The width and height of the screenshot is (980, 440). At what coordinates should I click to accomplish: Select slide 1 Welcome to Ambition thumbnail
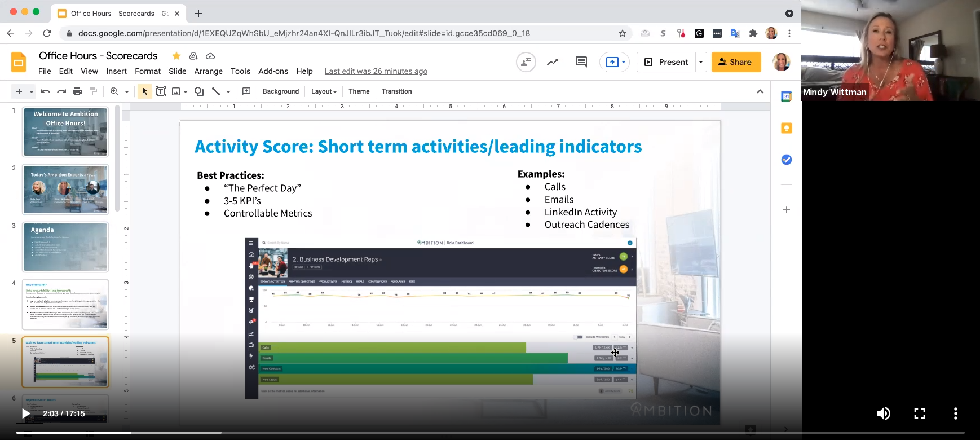tap(65, 132)
